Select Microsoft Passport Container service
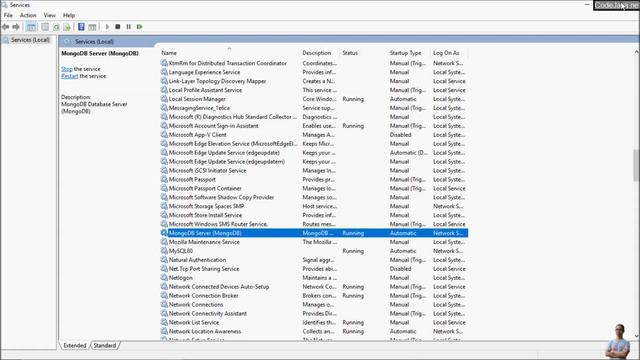The width and height of the screenshot is (640, 360). tap(314, 188)
